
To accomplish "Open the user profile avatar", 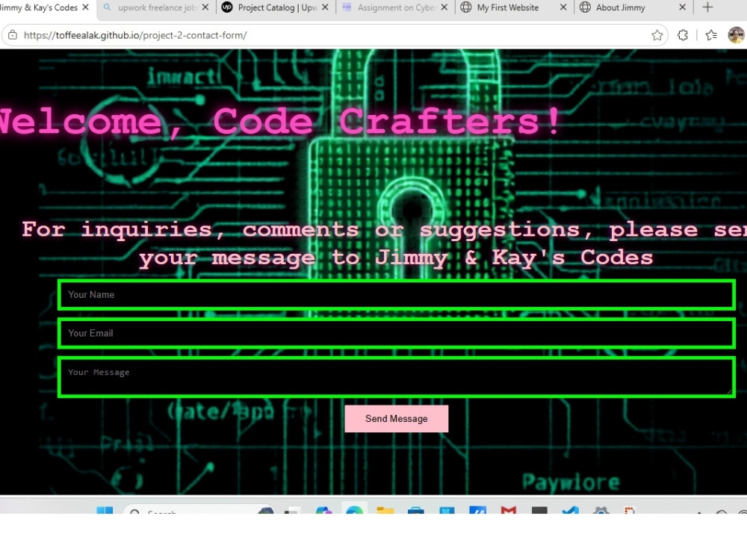I will tap(737, 35).
